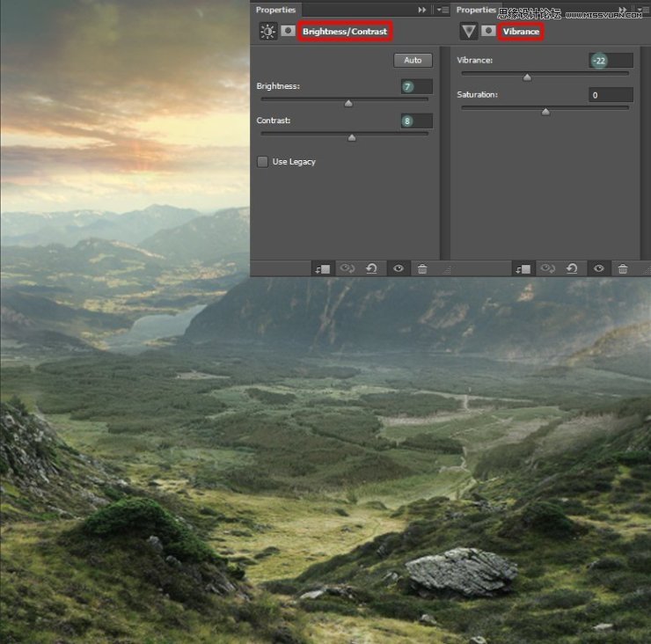Delete adjustment layer in Brightness/Contrast panel

pyautogui.click(x=422, y=268)
